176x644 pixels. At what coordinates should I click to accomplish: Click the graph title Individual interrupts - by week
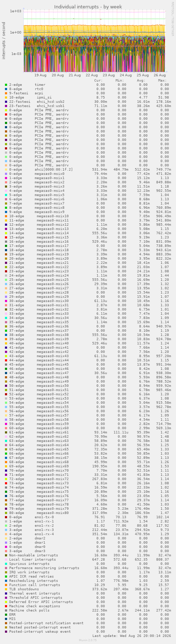(x=88, y=7)
